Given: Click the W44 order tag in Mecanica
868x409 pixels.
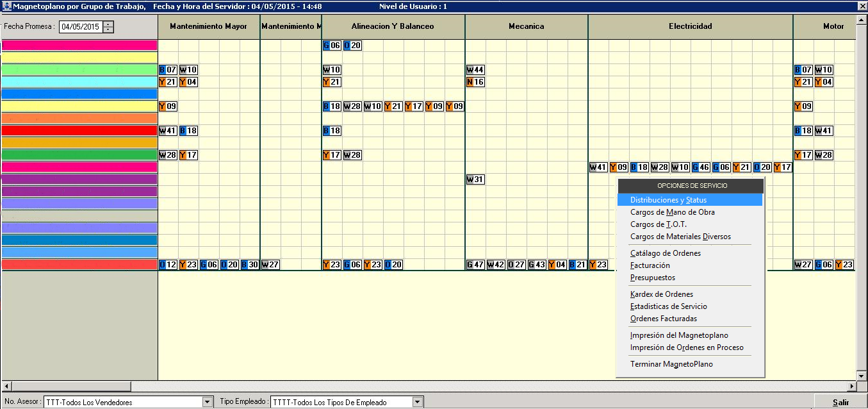Looking at the screenshot, I should (x=475, y=70).
